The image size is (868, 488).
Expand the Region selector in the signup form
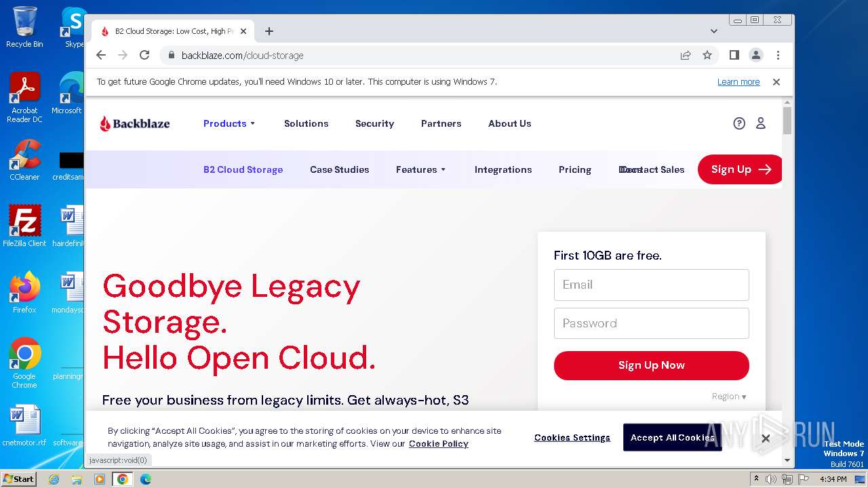(729, 396)
